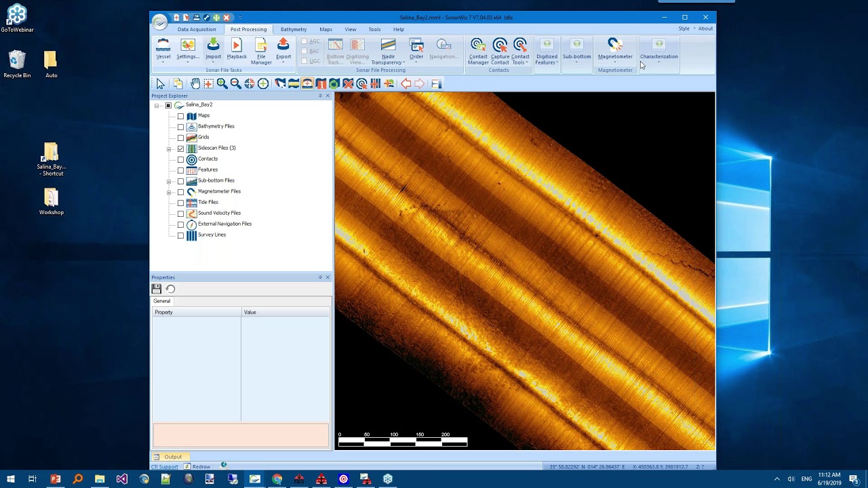This screenshot has width=868, height=488.
Task: Click the SonarWiz application orb button
Action: [x=159, y=22]
